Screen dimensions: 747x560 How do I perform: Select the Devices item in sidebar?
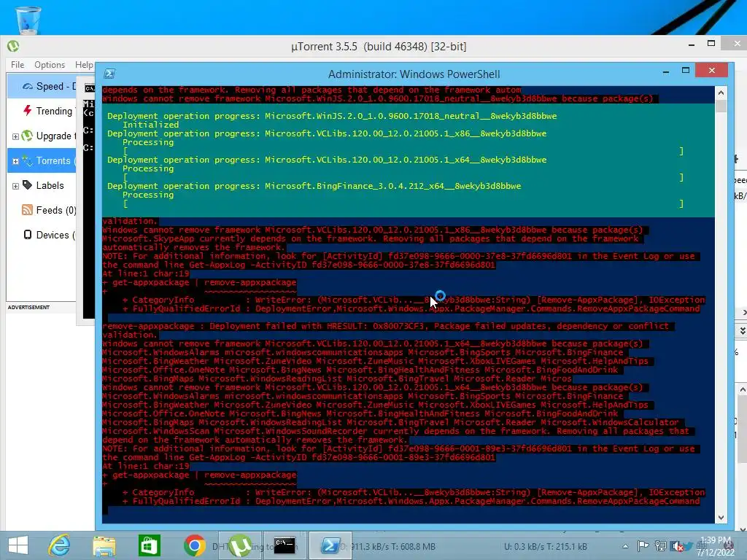pyautogui.click(x=42, y=235)
